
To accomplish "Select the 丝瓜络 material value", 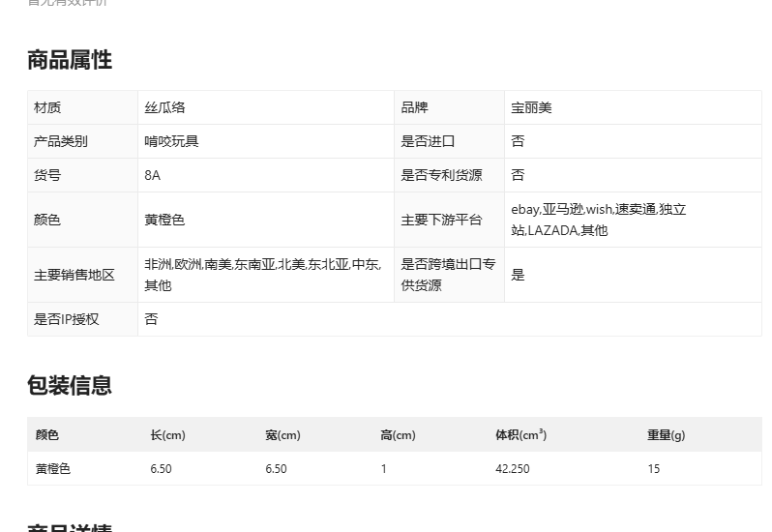I will point(164,107).
